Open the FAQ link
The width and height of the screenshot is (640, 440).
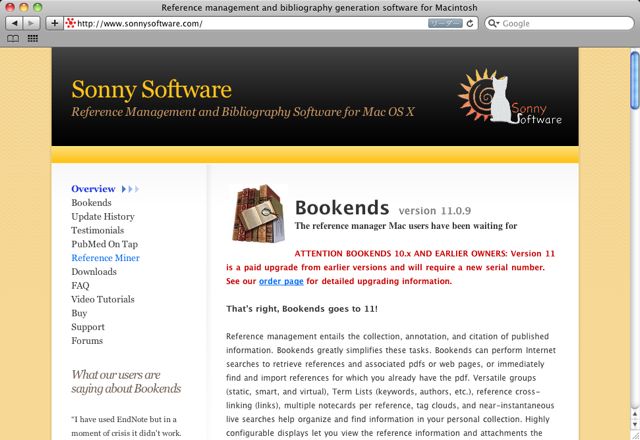(80, 285)
